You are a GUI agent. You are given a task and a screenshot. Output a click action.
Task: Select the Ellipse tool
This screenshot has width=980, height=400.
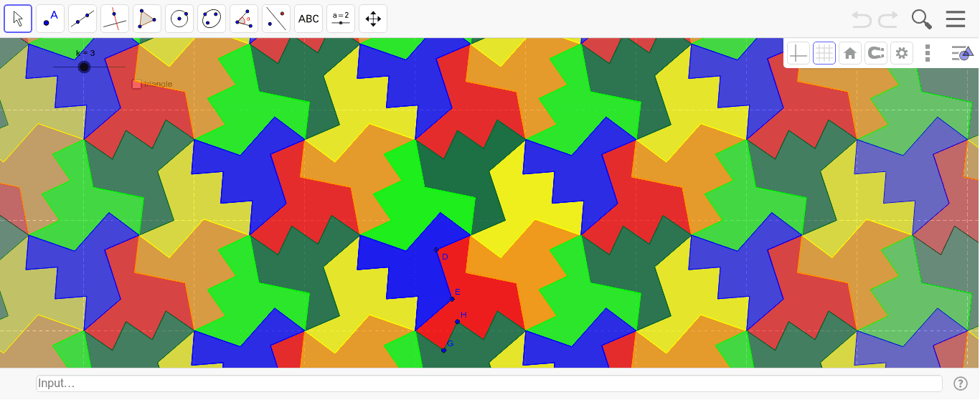[212, 19]
